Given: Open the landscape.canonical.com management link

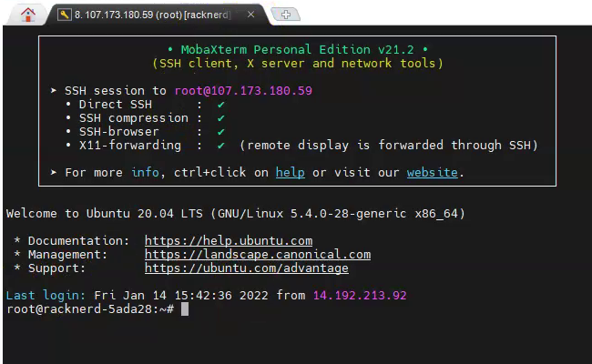Looking at the screenshot, I should (257, 255).
